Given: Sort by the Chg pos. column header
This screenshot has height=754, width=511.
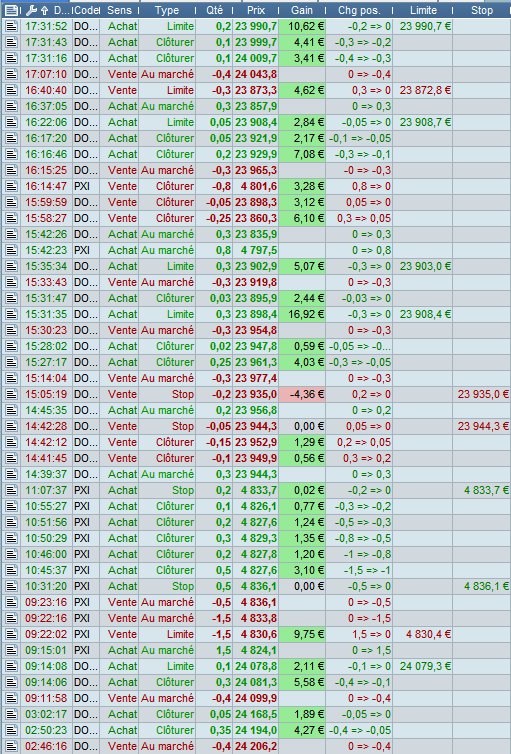Looking at the screenshot, I should pos(359,10).
